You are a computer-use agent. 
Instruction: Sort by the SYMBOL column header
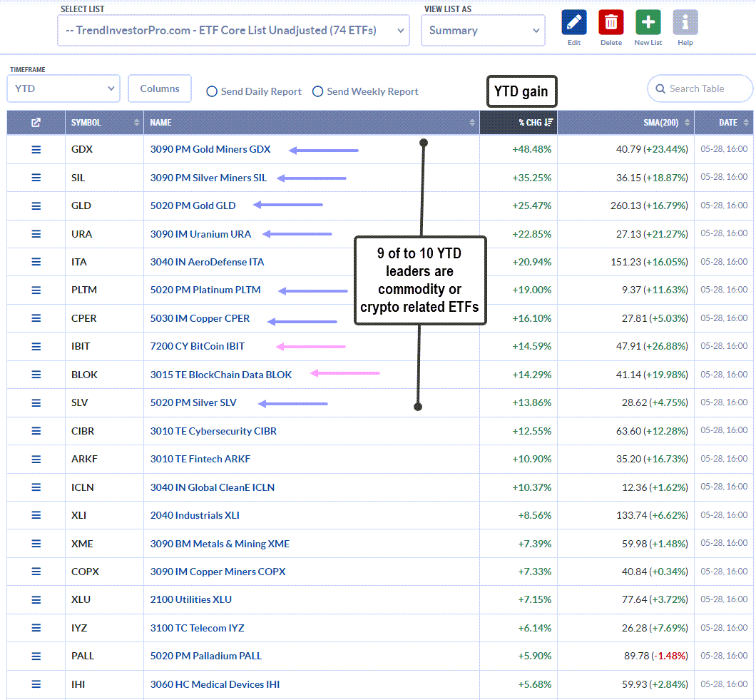click(x=104, y=123)
